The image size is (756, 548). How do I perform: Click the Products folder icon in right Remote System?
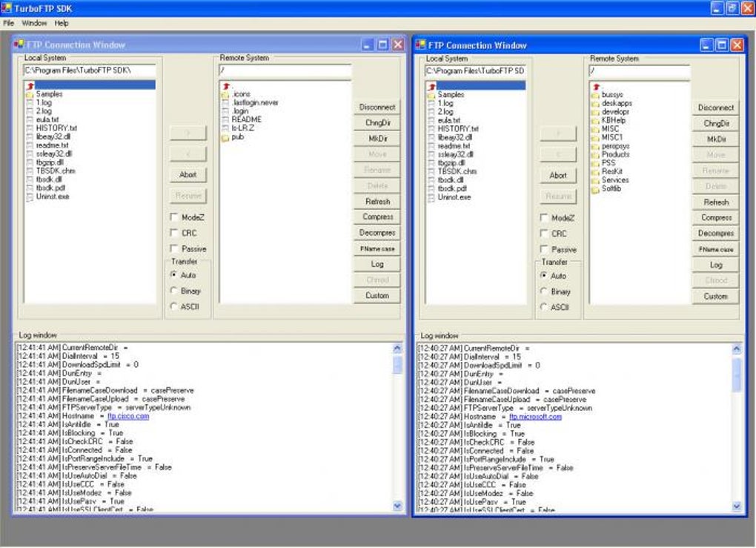pos(595,154)
